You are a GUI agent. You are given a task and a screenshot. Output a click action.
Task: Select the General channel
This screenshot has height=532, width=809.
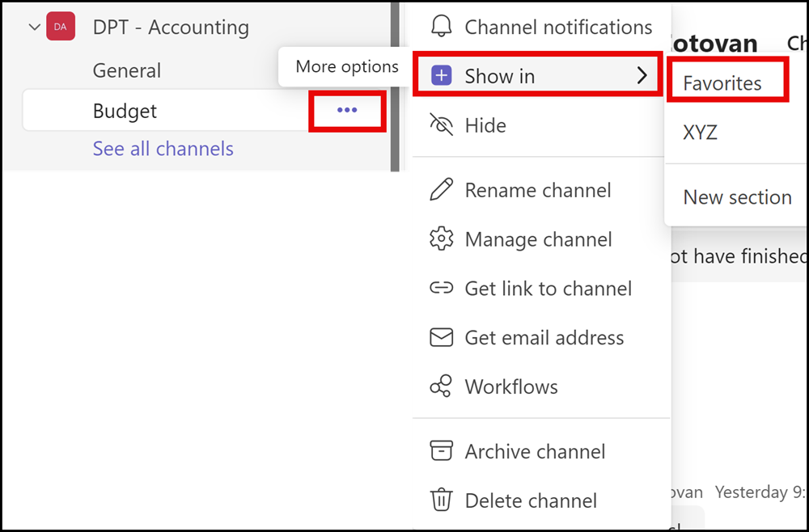tap(127, 70)
